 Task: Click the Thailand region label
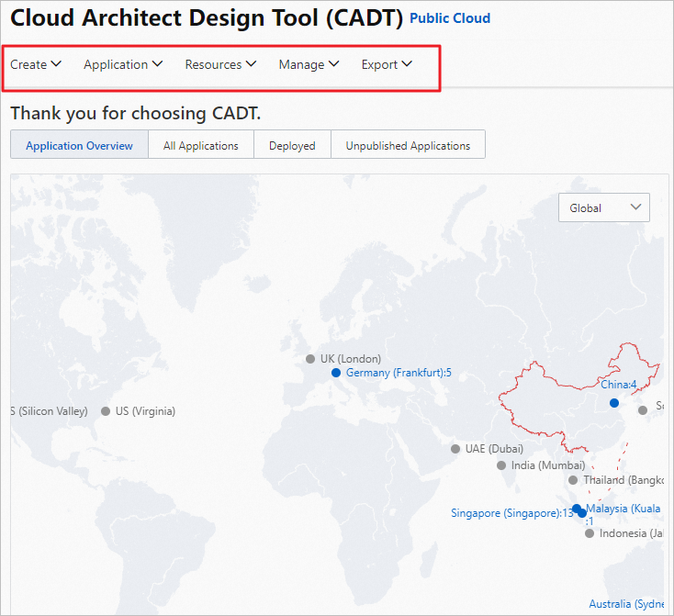point(623,480)
